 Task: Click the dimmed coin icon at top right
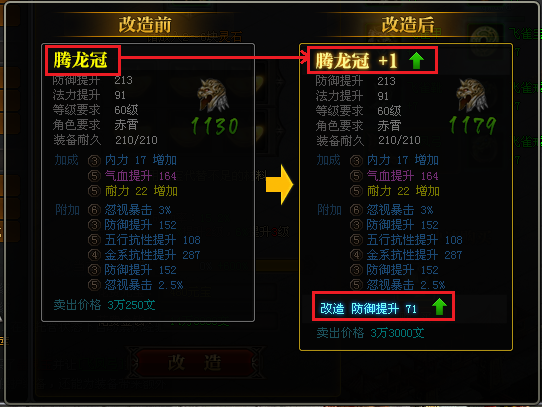point(485,39)
